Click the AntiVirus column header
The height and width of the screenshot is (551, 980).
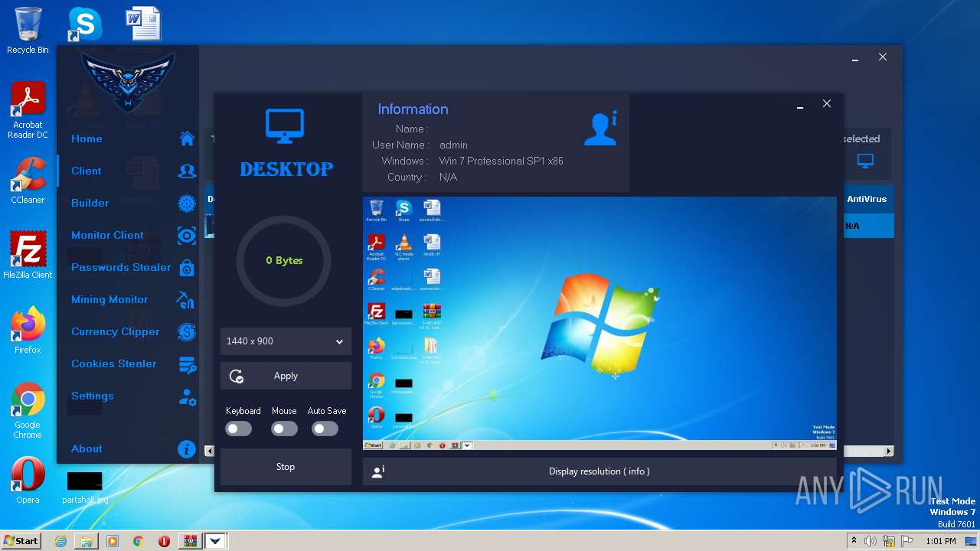[867, 199]
